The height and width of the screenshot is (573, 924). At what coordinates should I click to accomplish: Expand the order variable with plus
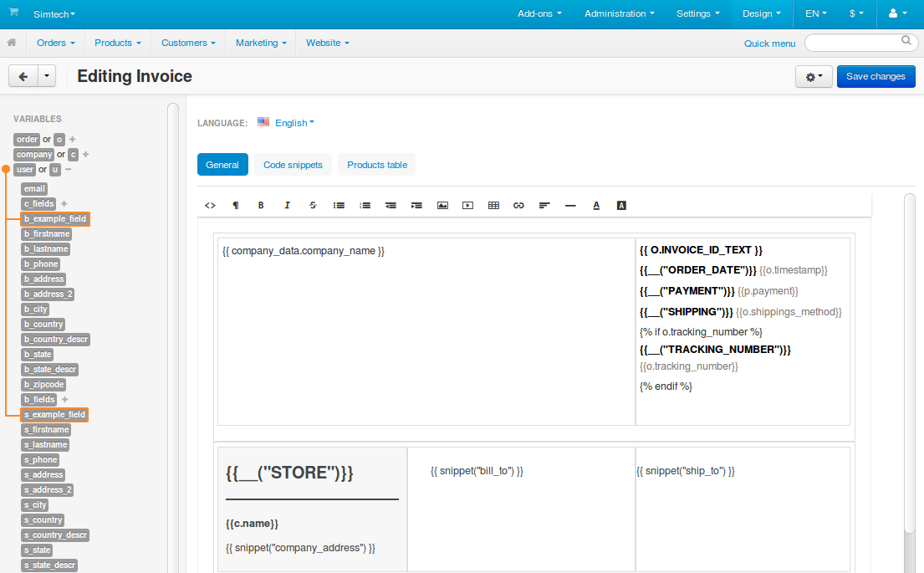pyautogui.click(x=73, y=139)
